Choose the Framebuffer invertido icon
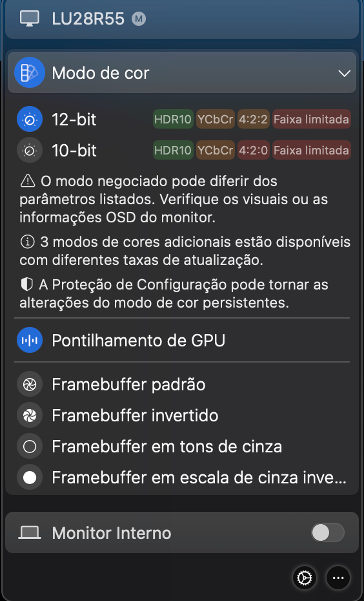 pyautogui.click(x=30, y=416)
